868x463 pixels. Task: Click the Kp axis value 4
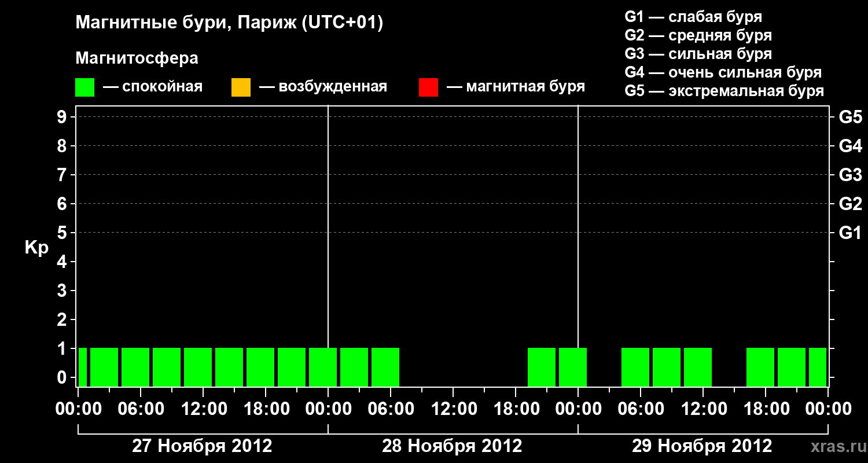click(62, 262)
